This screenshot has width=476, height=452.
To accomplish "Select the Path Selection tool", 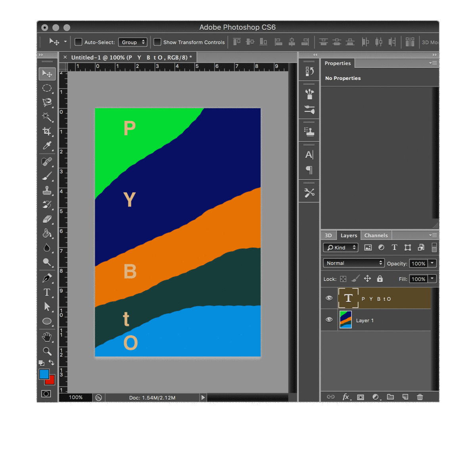I will click(47, 306).
